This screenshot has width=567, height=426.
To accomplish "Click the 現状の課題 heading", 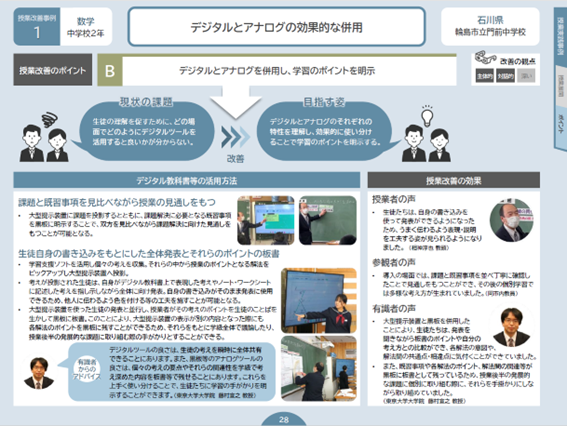I will click(x=146, y=102).
